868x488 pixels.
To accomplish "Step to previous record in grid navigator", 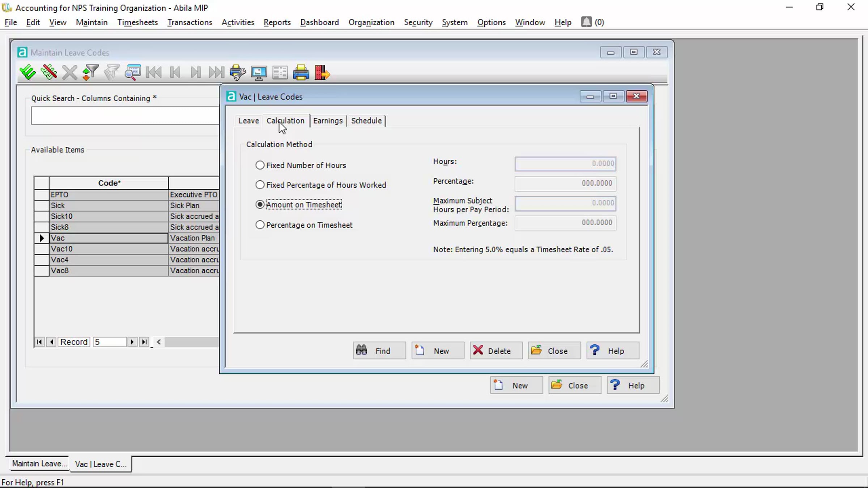I will (51, 342).
